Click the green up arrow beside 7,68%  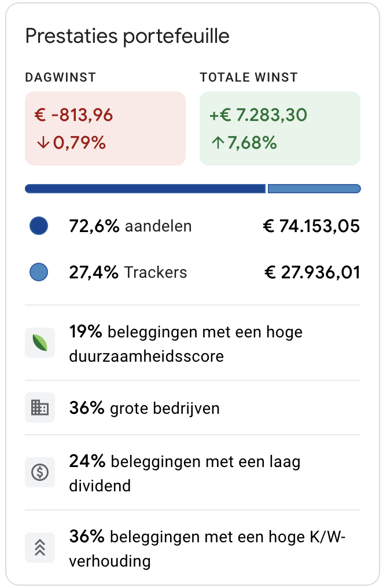pos(218,142)
